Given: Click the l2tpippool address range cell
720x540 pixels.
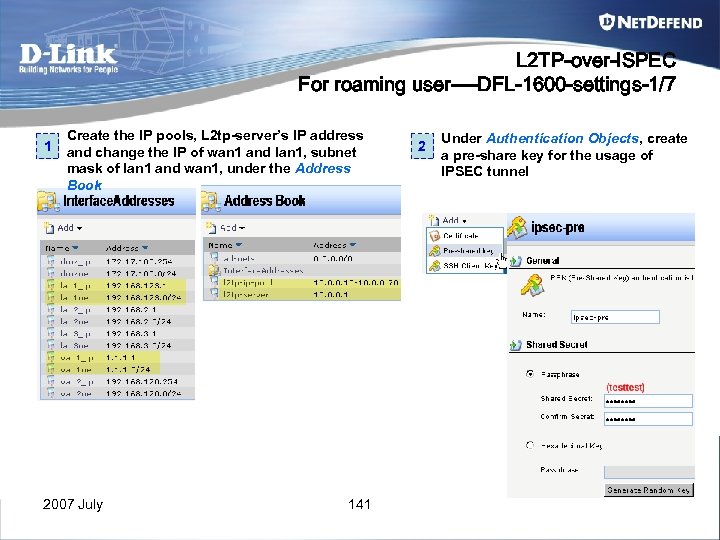Looking at the screenshot, I should pyautogui.click(x=356, y=282).
